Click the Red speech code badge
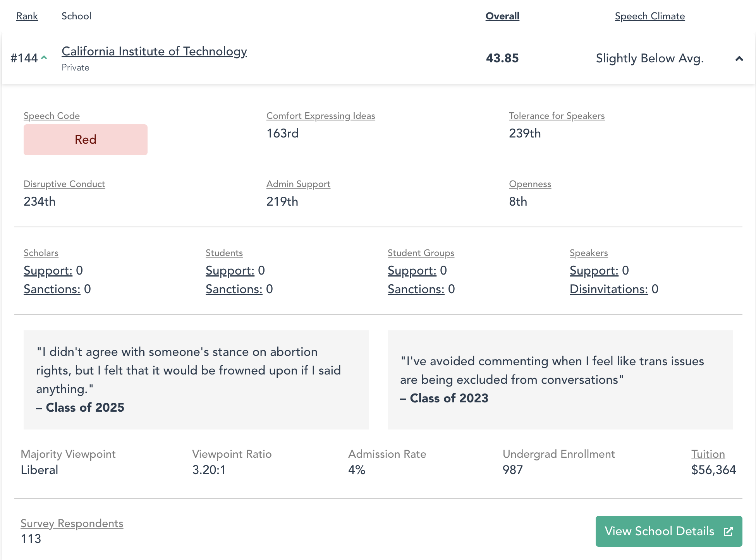This screenshot has height=560, width=756. point(86,140)
